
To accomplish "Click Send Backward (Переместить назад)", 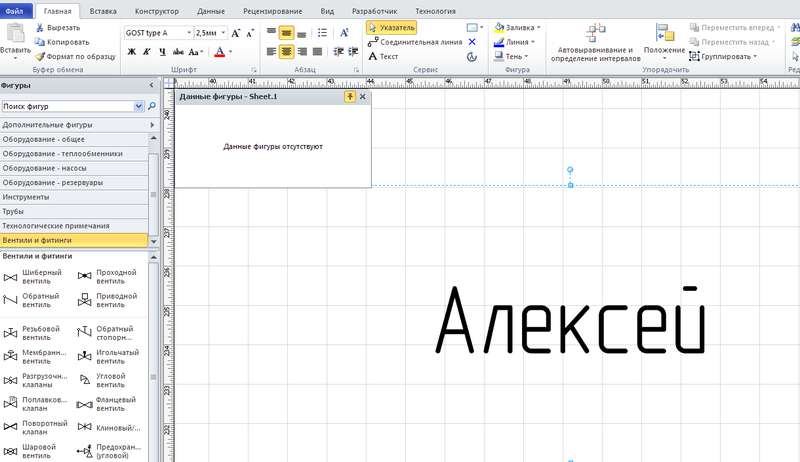I will coord(733,42).
